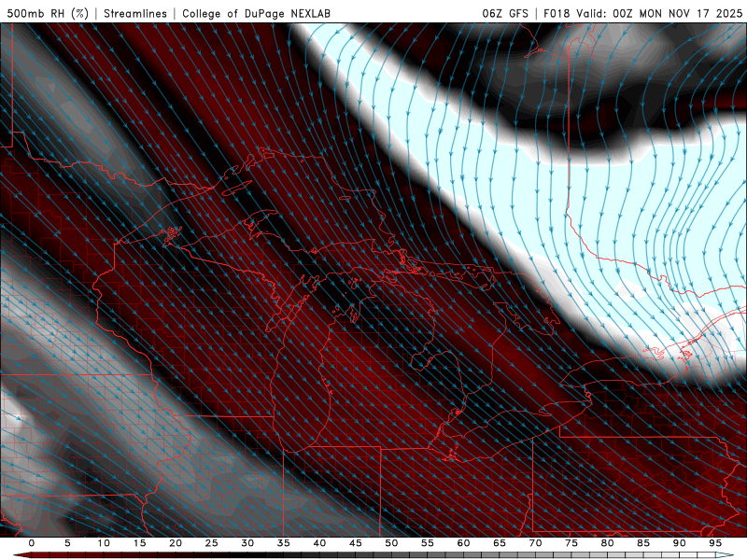Screen dimensions: 747x560
Task: Click the 85 label on the RH legend
Action: click(x=643, y=543)
